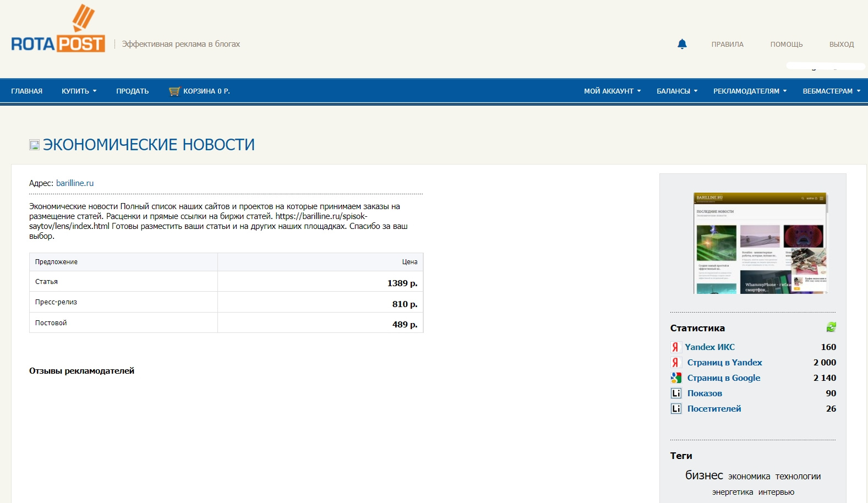Refresh statistics with the green arrows icon
Viewport: 868px width, 503px height.
point(831,327)
